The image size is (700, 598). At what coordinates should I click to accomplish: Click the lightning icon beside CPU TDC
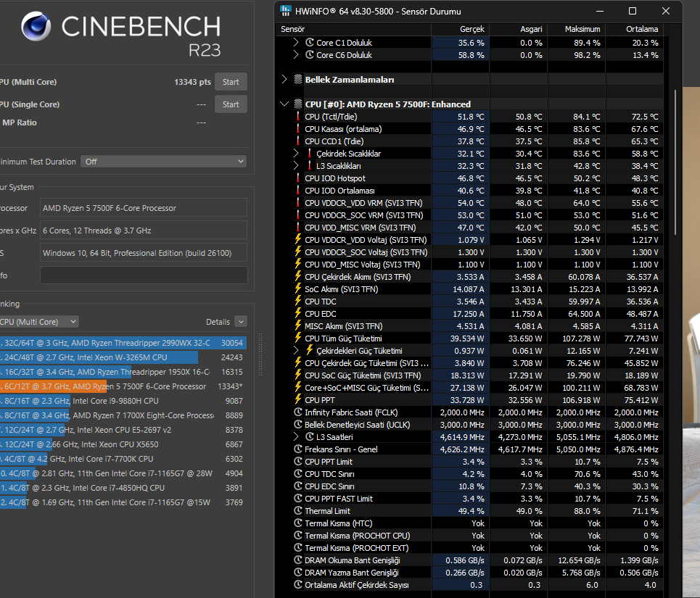pyautogui.click(x=298, y=301)
